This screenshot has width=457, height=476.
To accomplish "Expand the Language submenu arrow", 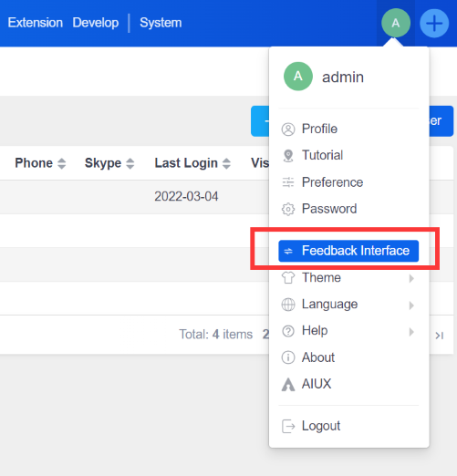I will [411, 305].
